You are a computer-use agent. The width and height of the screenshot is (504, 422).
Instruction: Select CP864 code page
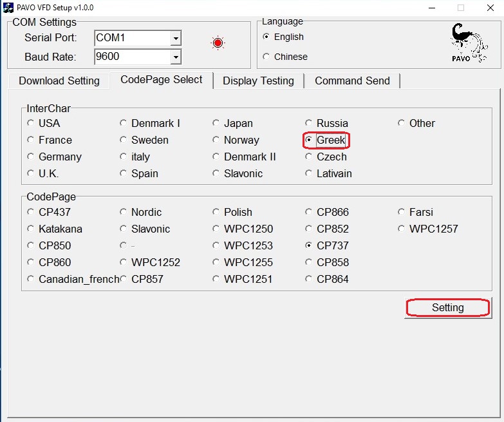tap(327, 279)
